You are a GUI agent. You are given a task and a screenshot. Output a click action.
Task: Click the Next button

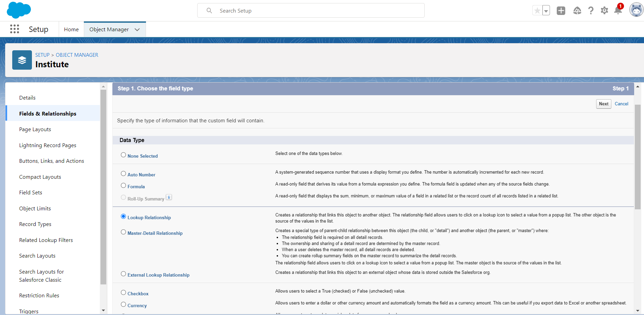tap(603, 104)
